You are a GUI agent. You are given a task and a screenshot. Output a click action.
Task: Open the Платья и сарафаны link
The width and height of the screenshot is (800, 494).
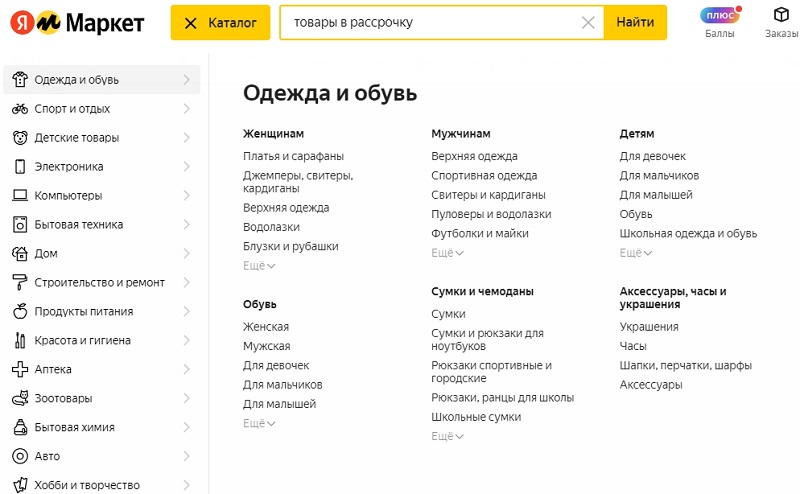click(x=293, y=156)
